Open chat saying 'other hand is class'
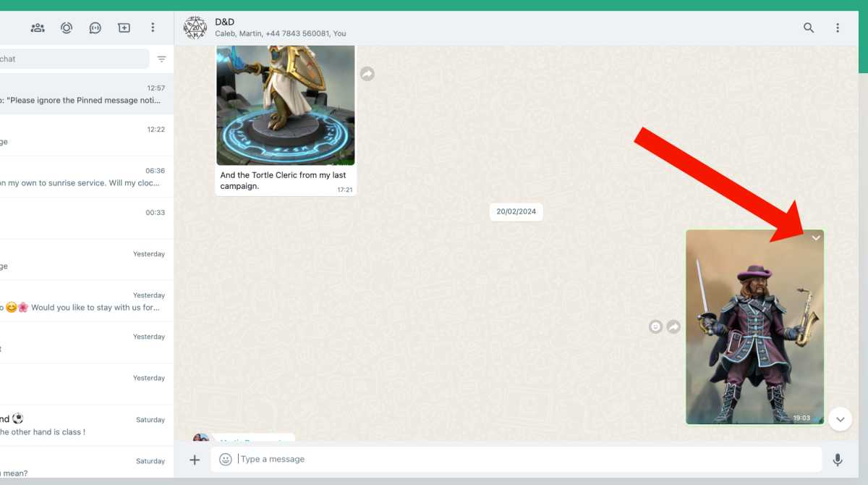This screenshot has height=485, width=868. pos(87,426)
